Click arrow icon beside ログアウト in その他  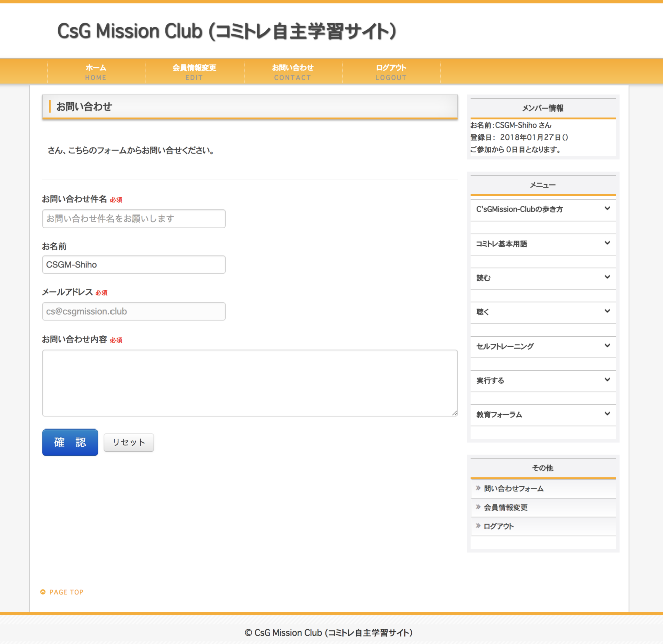478,526
